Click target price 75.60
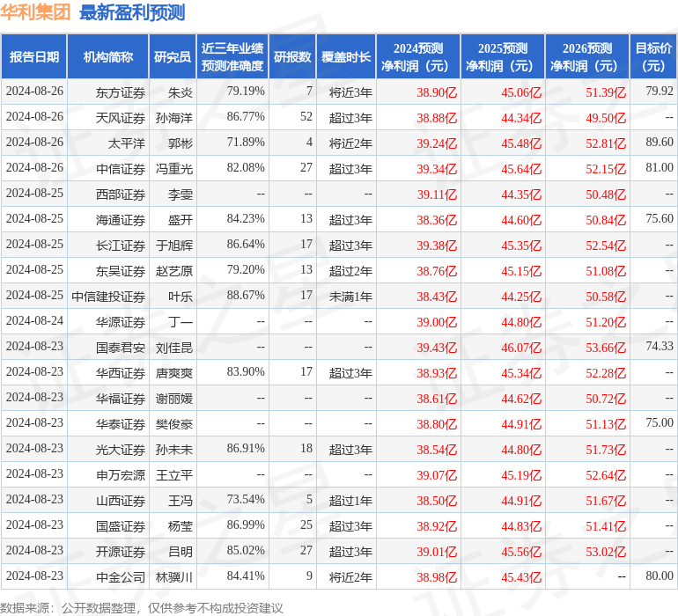The height and width of the screenshot is (616, 678). coord(660,219)
